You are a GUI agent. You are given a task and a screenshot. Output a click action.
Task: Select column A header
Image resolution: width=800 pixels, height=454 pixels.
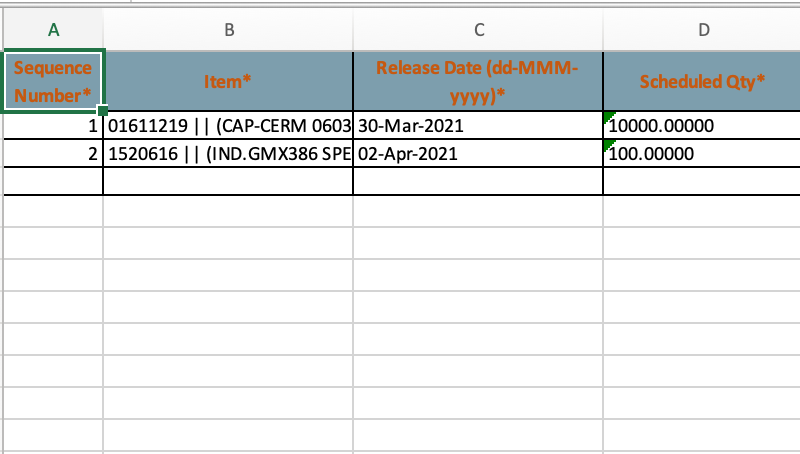coord(53,30)
